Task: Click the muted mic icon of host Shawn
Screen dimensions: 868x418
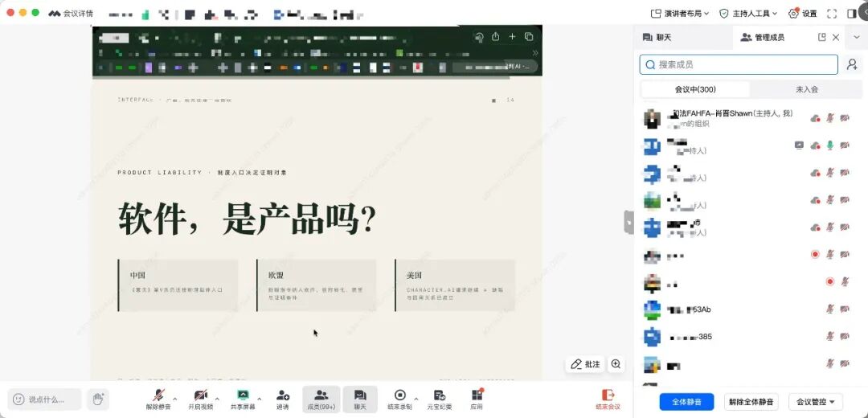Action: pyautogui.click(x=829, y=118)
